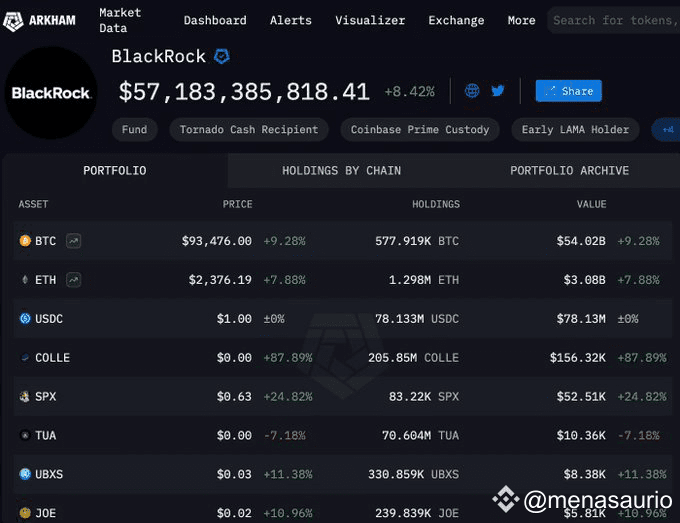
Task: Open the Portfolio Archive tab
Action: [x=569, y=171]
